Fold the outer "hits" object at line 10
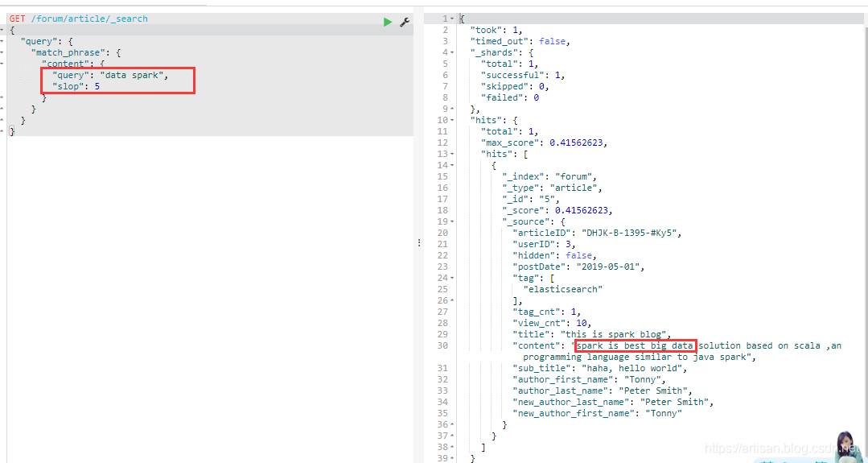868x463 pixels. [455, 120]
